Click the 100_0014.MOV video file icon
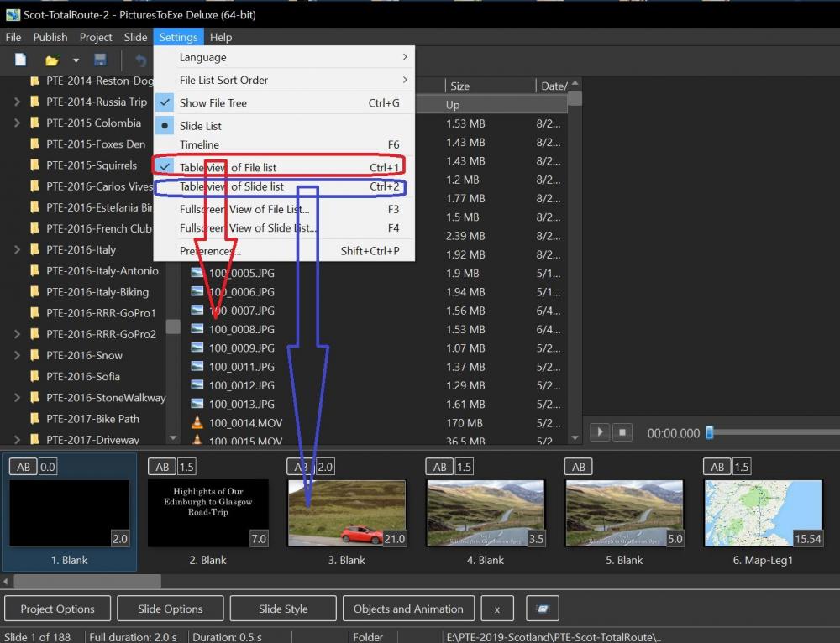840x643 pixels. point(197,423)
